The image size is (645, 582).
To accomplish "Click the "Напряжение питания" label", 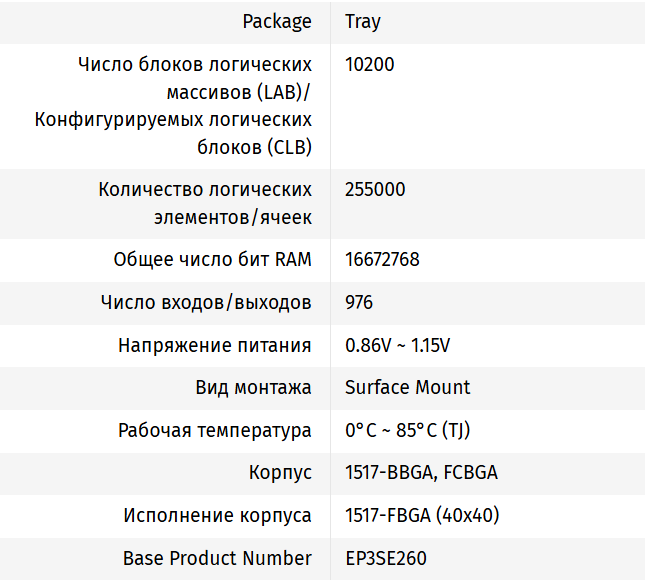I will pos(215,345).
